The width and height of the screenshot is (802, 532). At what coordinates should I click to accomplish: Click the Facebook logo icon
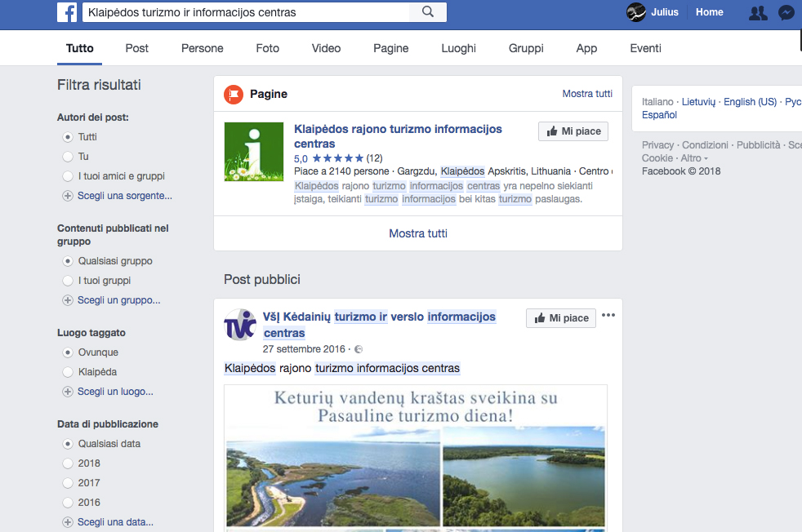67,12
